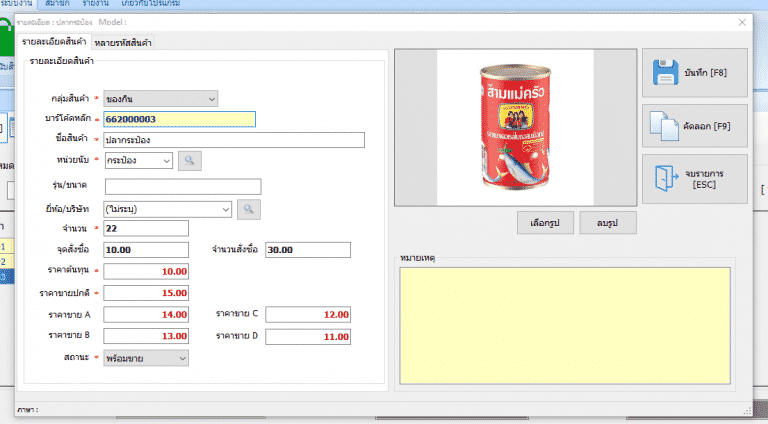Click the save floppy disk icon (บันทึก F8)
Viewport: 768px width, 424px height.
[666, 74]
